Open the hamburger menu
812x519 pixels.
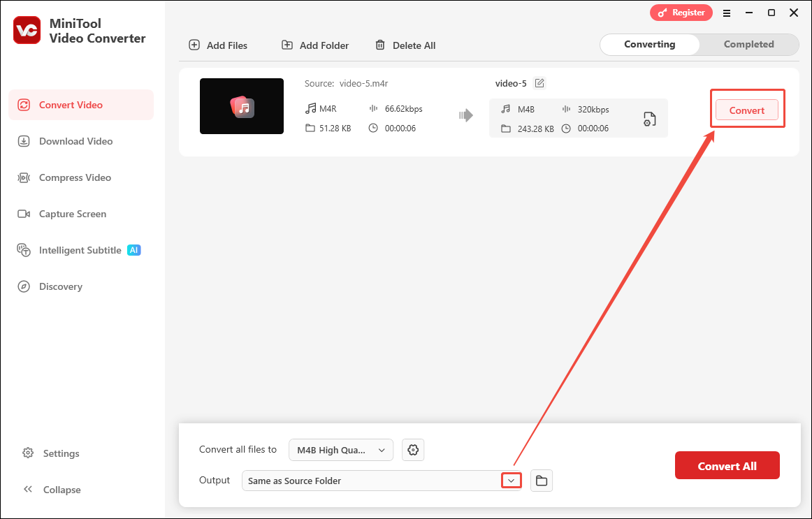[727, 13]
